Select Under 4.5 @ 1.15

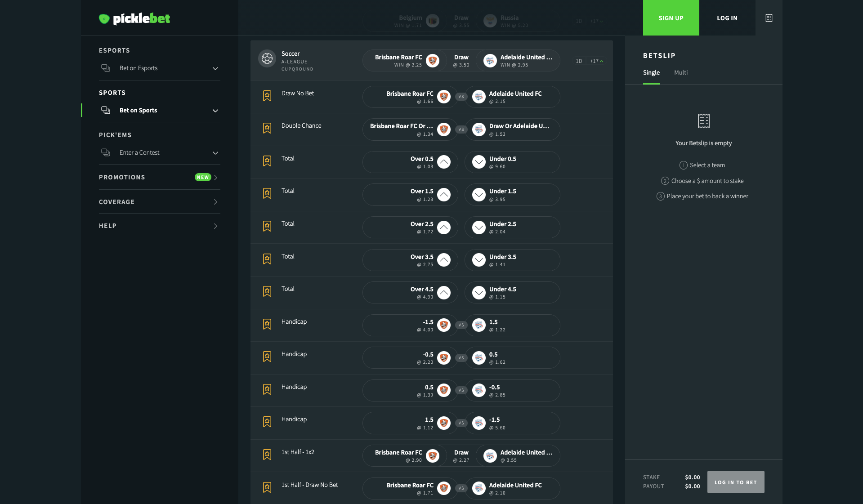click(x=513, y=292)
